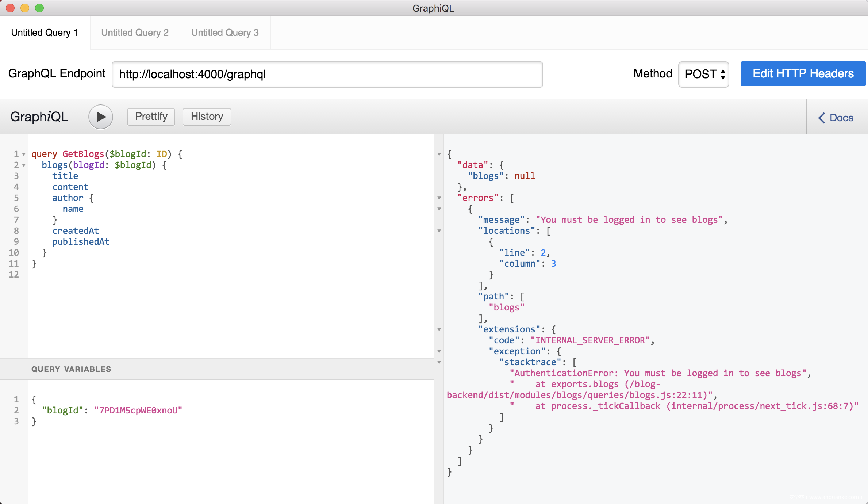Open the Method POST dropdown
This screenshot has width=868, height=504.
click(x=703, y=74)
